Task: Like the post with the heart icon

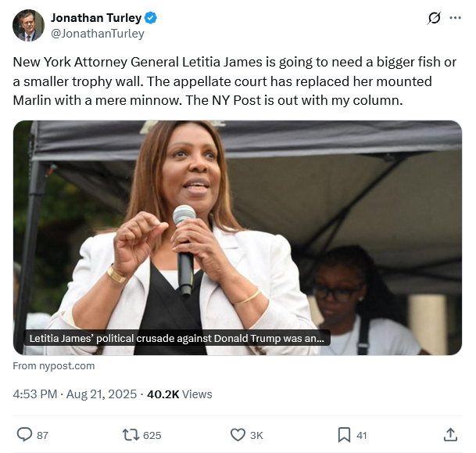Action: coord(238,435)
